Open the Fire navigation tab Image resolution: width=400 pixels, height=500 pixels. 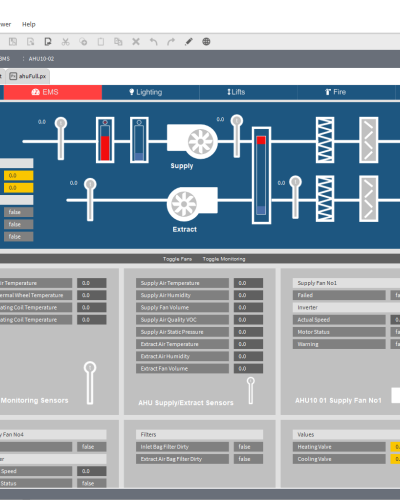[x=336, y=92]
